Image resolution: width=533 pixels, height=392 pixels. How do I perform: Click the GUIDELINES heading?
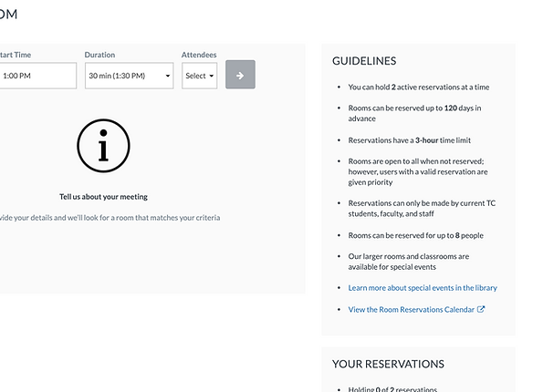pos(364,61)
